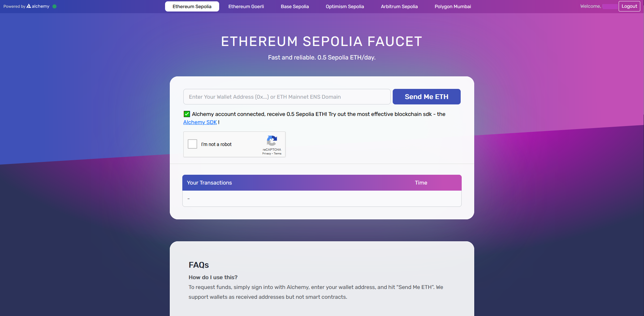Image resolution: width=644 pixels, height=316 pixels.
Task: Click the Your Transactions column header
Action: click(209, 183)
